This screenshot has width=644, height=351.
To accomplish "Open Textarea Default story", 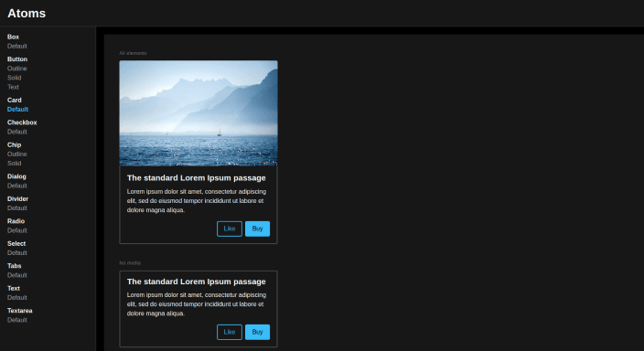I will pyautogui.click(x=16, y=320).
